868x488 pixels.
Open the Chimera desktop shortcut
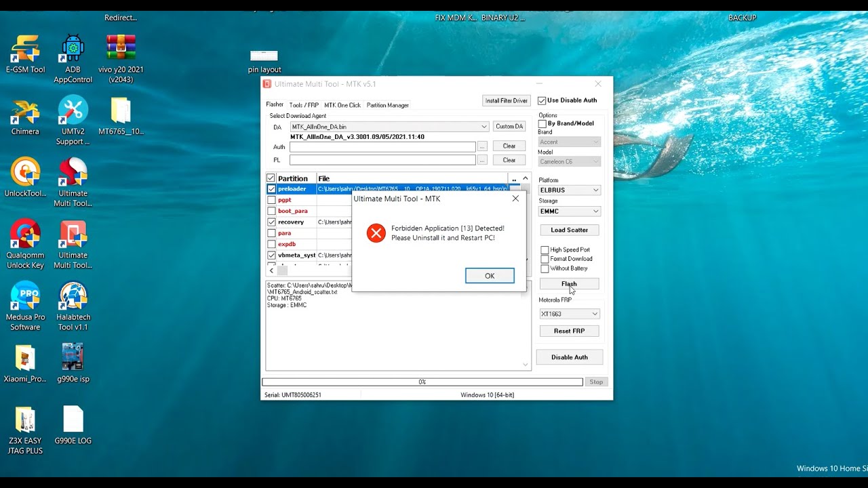tap(25, 117)
